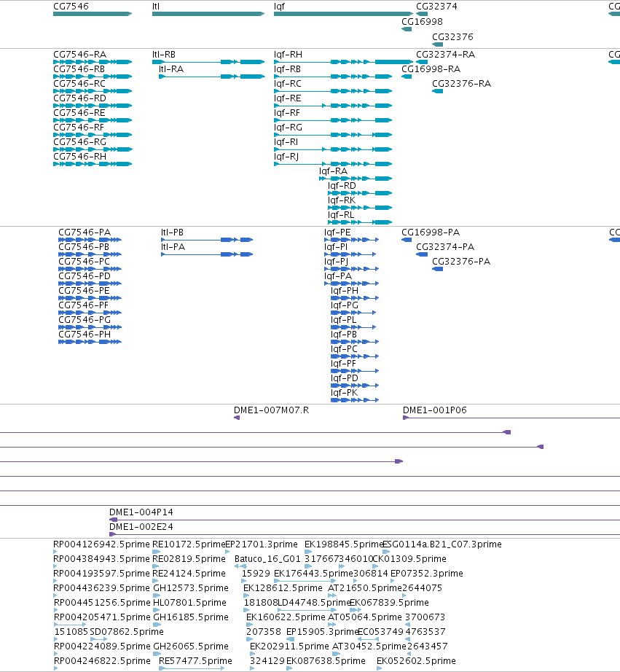Select transcript Iqf-RH

point(343,62)
